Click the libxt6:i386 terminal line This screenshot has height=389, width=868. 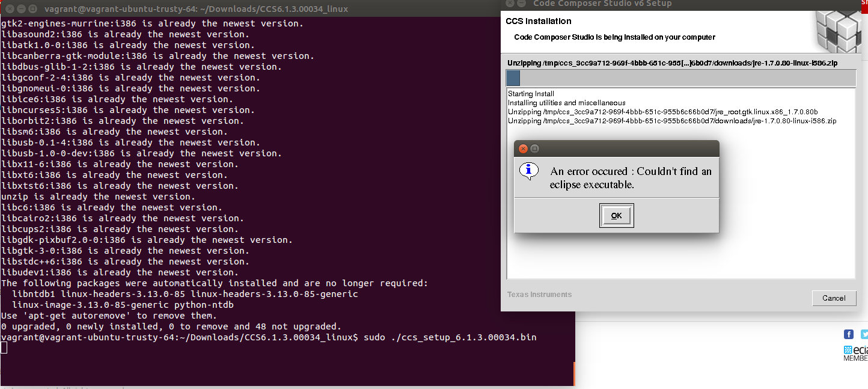(x=114, y=175)
